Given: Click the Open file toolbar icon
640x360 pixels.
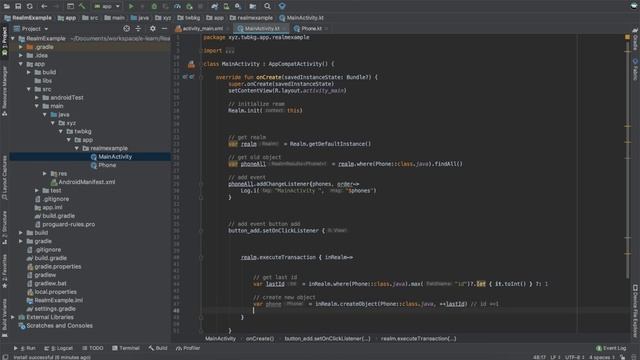Looking at the screenshot, I should (7, 6).
